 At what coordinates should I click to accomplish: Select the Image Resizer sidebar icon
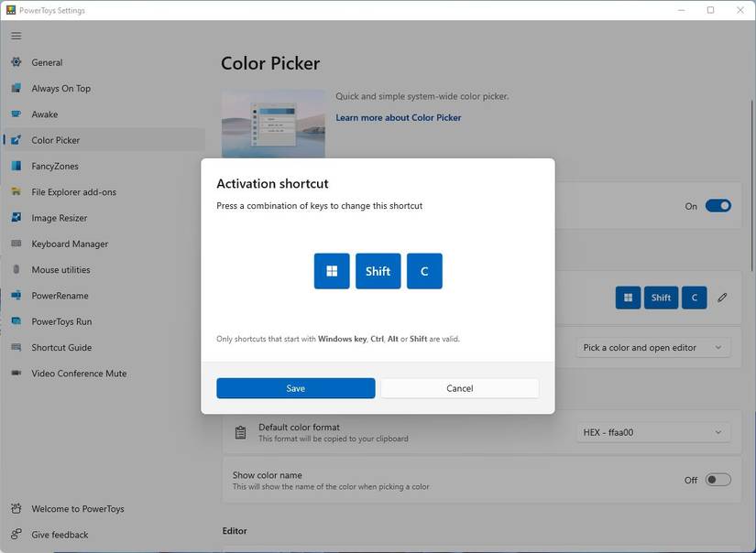point(20,218)
